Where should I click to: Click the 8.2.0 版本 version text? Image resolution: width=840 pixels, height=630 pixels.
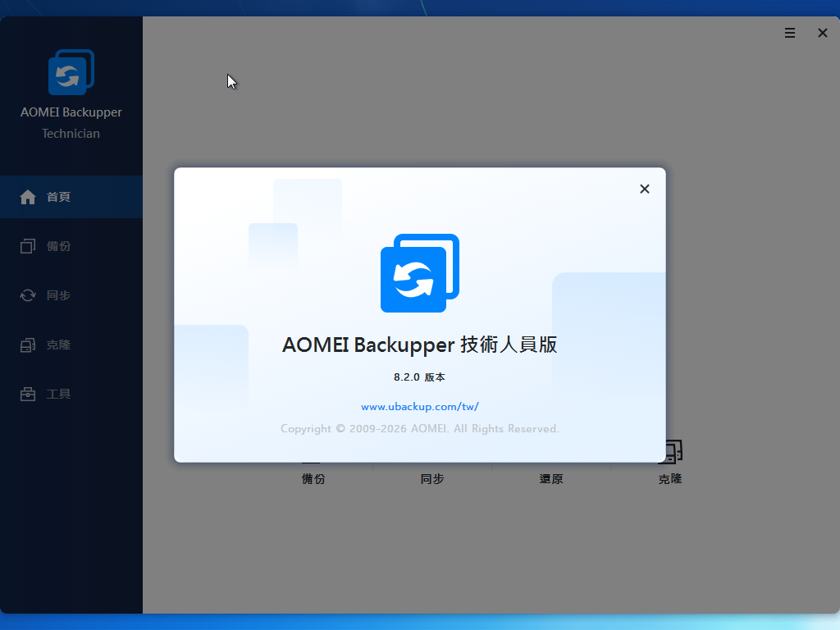pos(419,377)
